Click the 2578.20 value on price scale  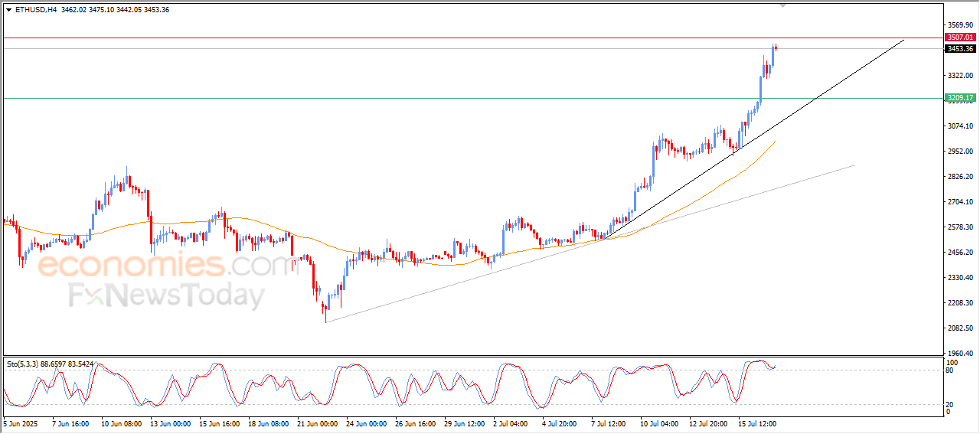coord(960,227)
